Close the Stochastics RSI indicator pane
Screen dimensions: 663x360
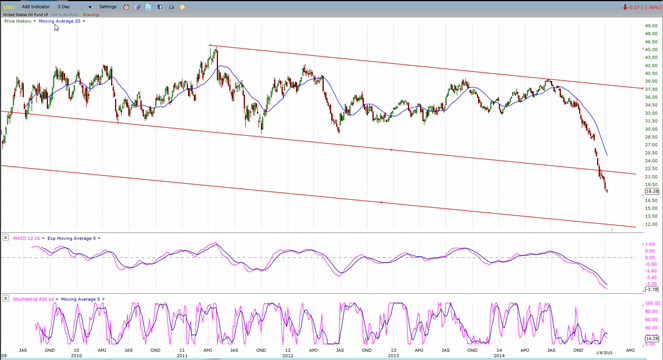(x=5, y=299)
